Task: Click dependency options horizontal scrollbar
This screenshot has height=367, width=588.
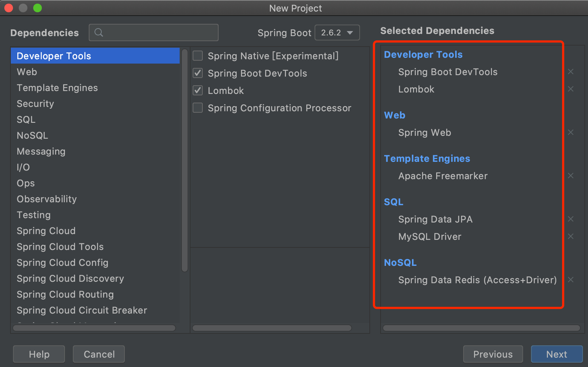Action: [x=272, y=328]
